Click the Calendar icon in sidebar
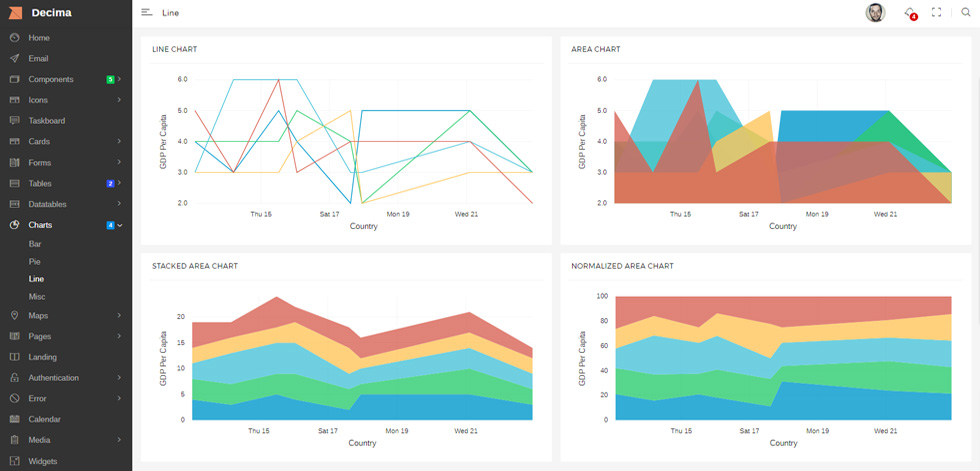This screenshot has width=980, height=471. tap(15, 419)
